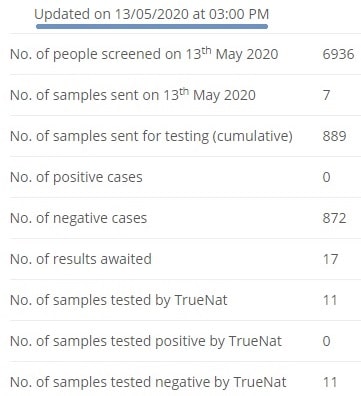The height and width of the screenshot is (396, 361).
Task: Select 'No. of samples tested negative by TrueNat'
Action: pyautogui.click(x=148, y=382)
